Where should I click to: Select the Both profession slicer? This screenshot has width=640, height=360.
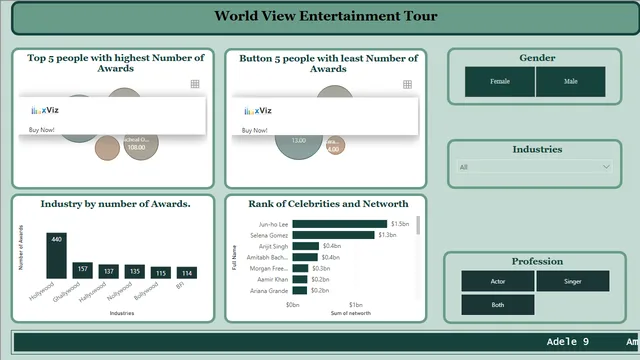click(498, 305)
